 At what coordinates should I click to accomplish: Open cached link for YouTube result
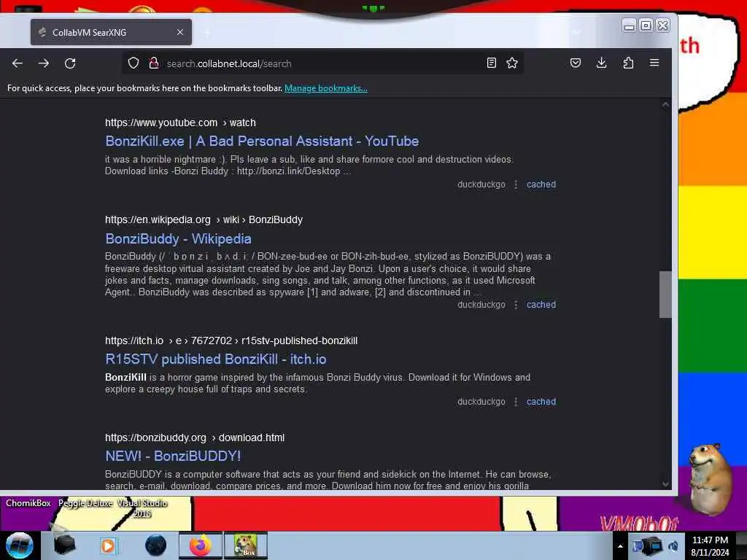point(541,184)
